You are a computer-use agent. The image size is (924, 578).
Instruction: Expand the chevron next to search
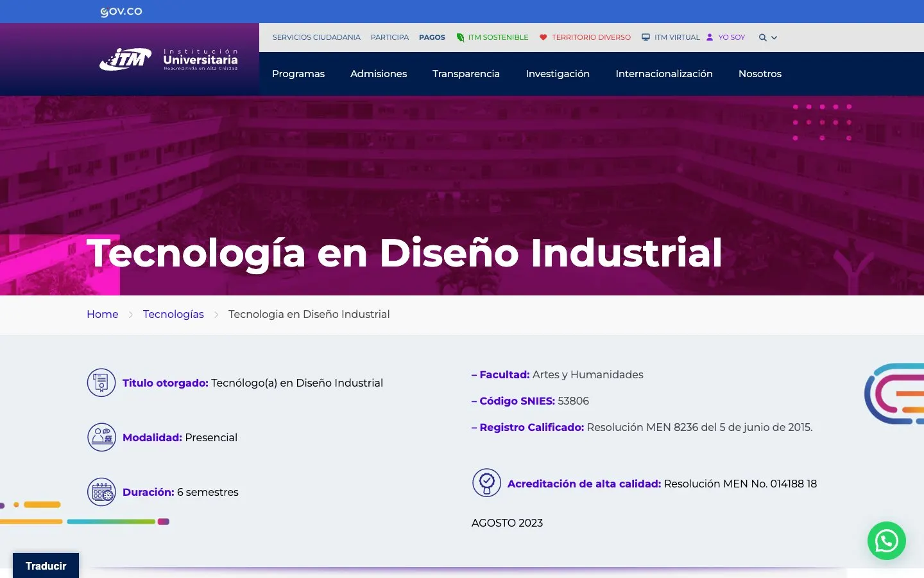pos(774,38)
